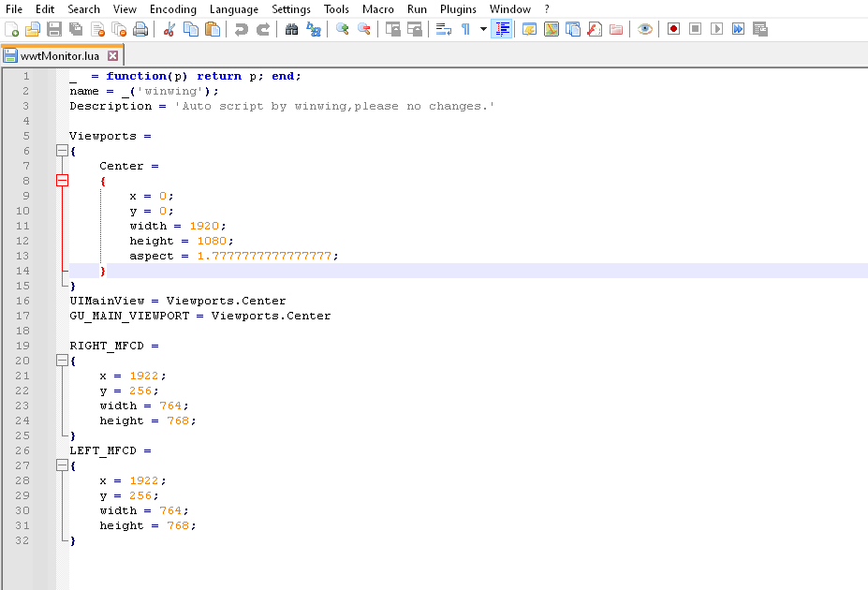Viewport: 868px width, 590px height.
Task: Play back the recorded macro
Action: coord(716,29)
